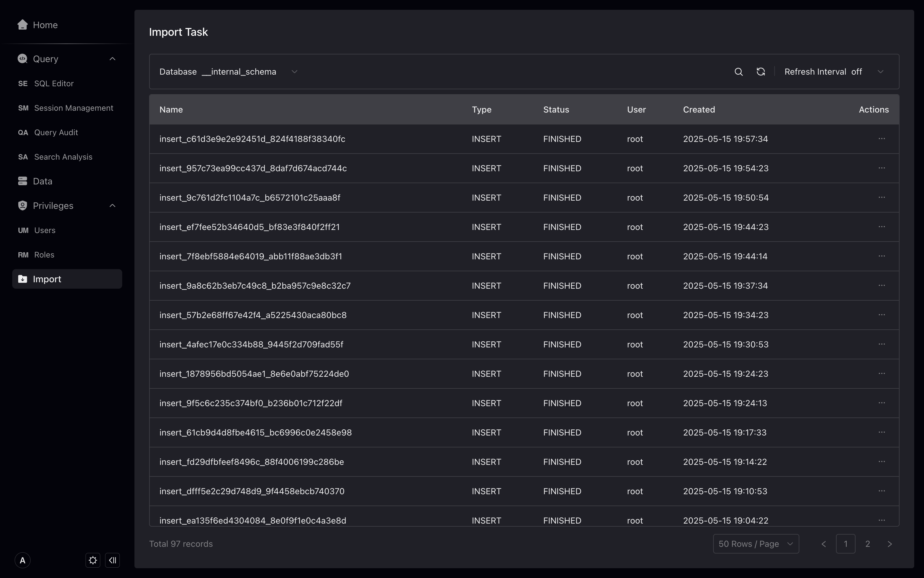Click task name insert_7f8ebf5884e64019_abb11f88ae3db3f1

coord(251,257)
